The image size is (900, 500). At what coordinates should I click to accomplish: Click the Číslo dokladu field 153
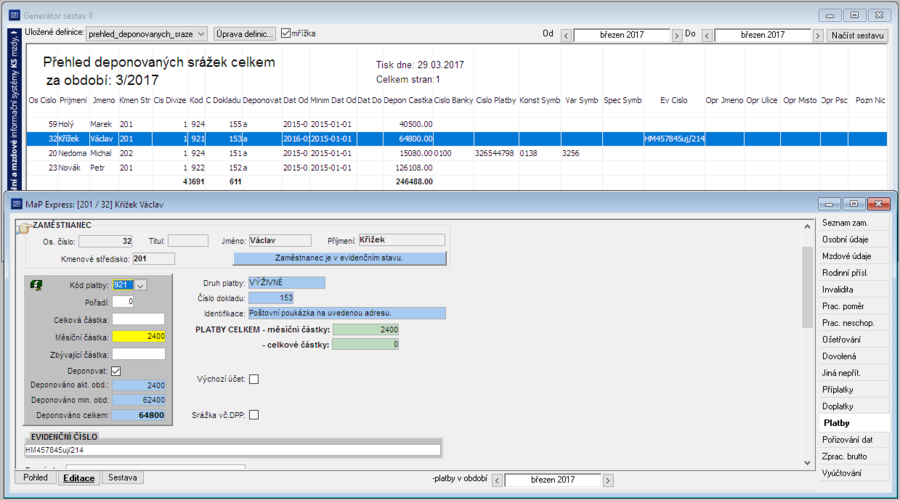(271, 298)
